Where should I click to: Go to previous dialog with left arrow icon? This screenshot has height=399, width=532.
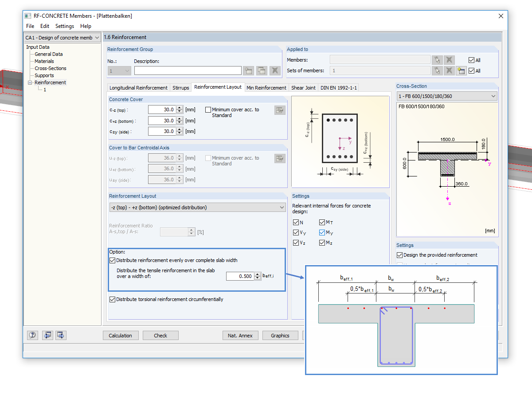47,335
